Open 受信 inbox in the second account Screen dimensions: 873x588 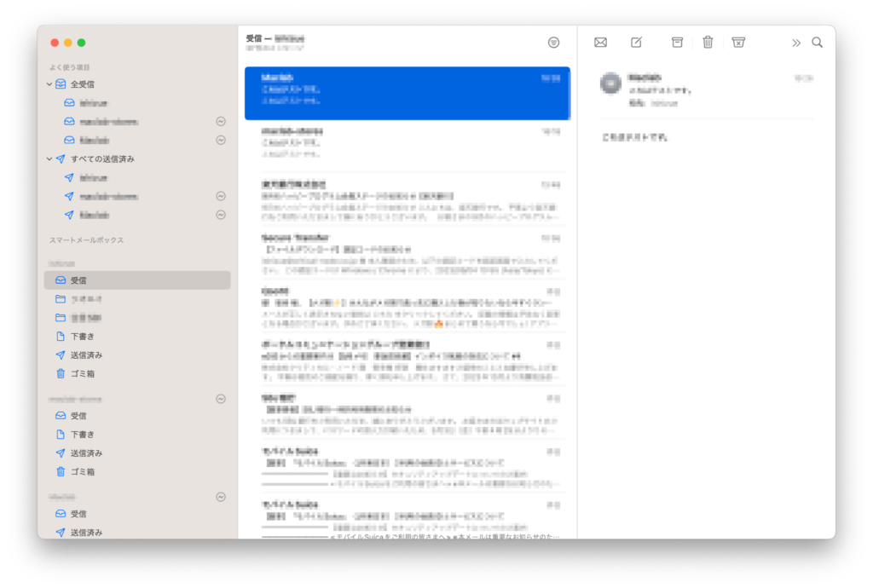(x=137, y=416)
